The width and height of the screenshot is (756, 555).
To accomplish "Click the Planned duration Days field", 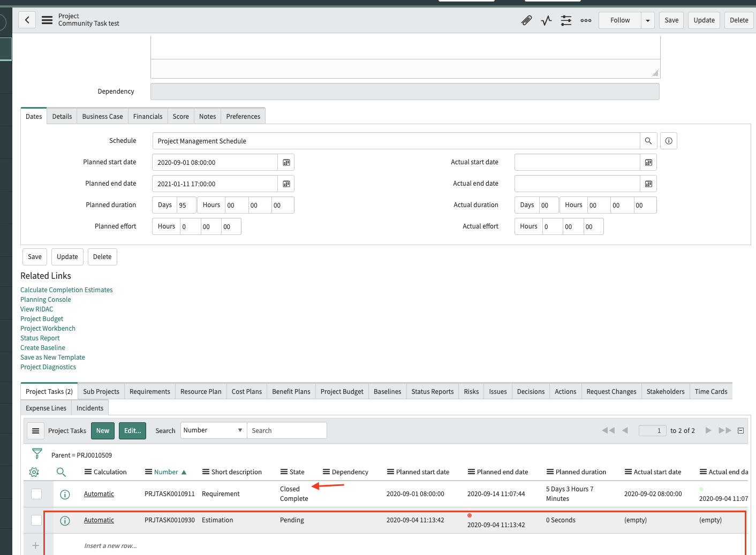I will tap(186, 205).
